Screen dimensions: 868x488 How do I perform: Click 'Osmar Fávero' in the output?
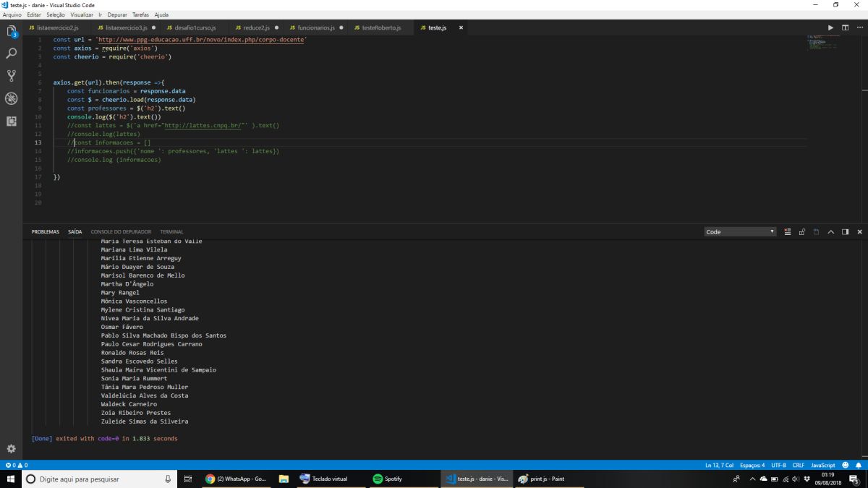122,327
